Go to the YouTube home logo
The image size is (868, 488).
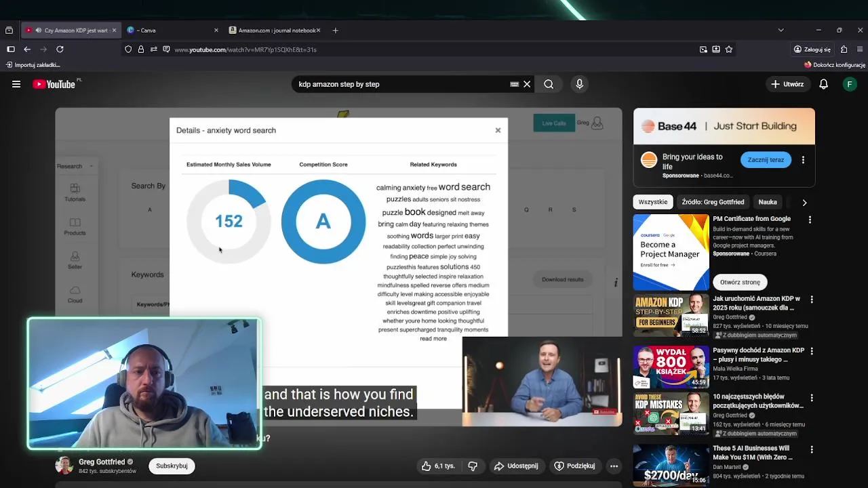(x=54, y=84)
